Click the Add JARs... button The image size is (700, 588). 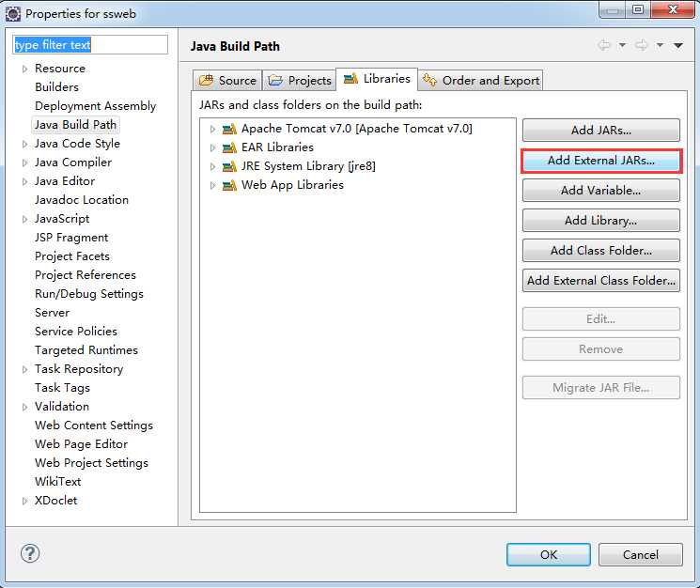[x=601, y=131]
